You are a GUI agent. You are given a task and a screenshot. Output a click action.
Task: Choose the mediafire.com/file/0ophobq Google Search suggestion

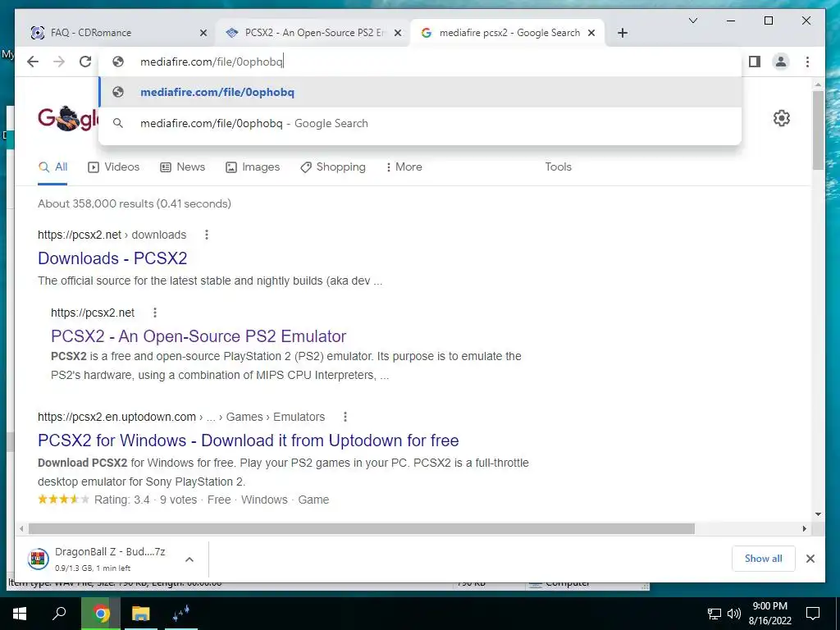coord(420,123)
